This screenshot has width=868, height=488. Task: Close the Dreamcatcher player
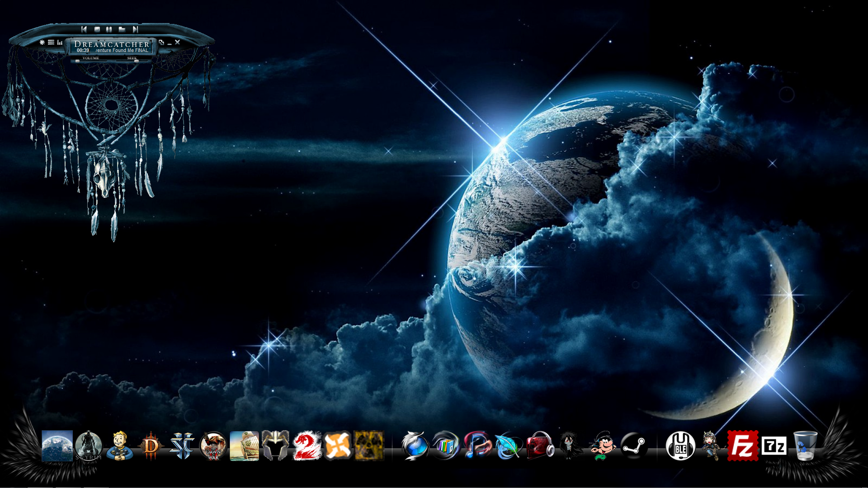point(178,42)
